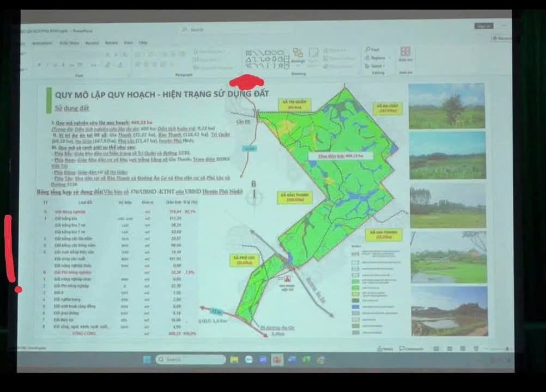Toggle the Comments pane in status bar

click(411, 348)
